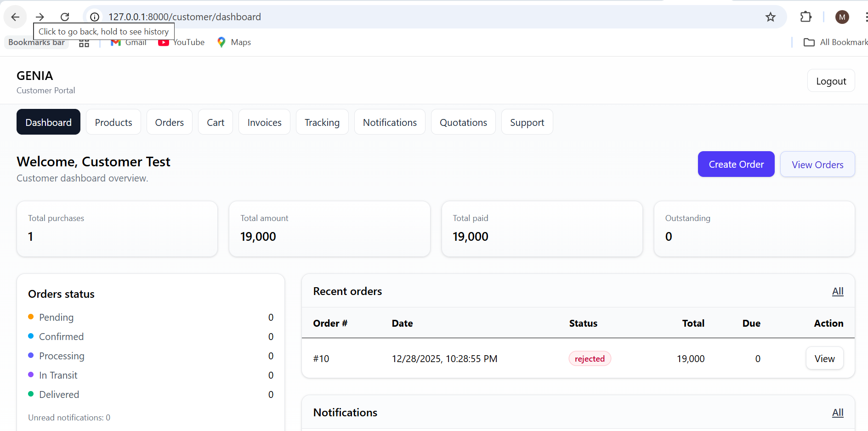Open the browser extensions puzzle icon
The height and width of the screenshot is (431, 868).
pos(806,17)
